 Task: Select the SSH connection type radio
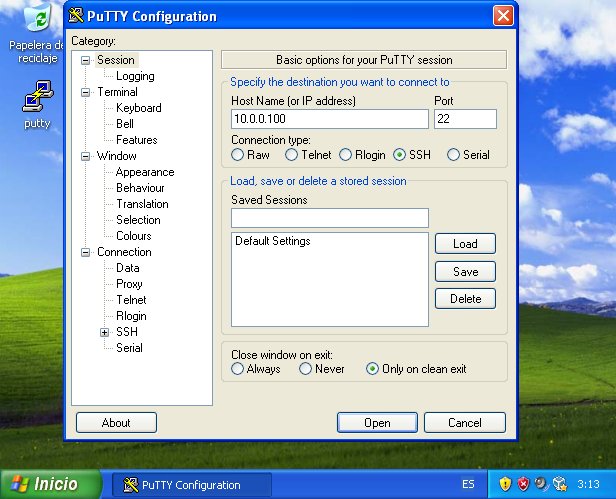[400, 155]
